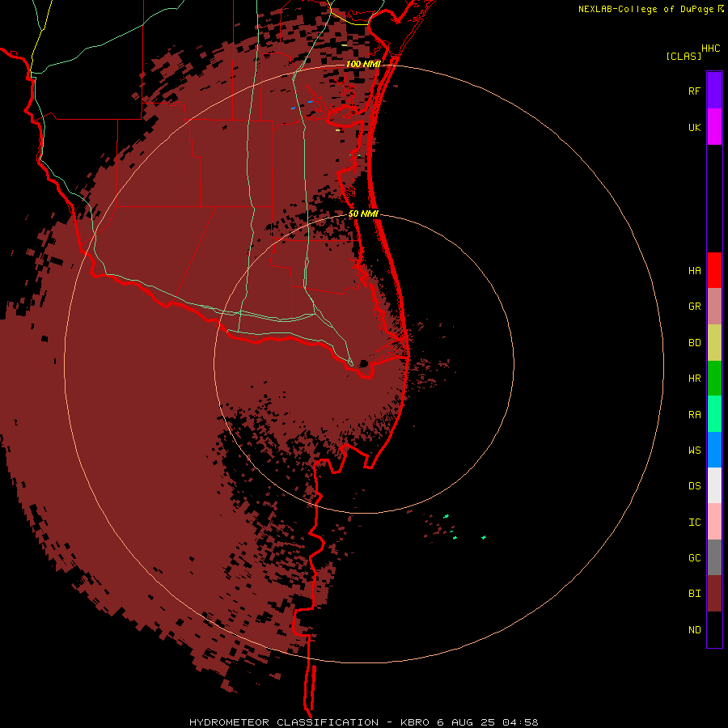Click the 'RA' legend label

694,415
